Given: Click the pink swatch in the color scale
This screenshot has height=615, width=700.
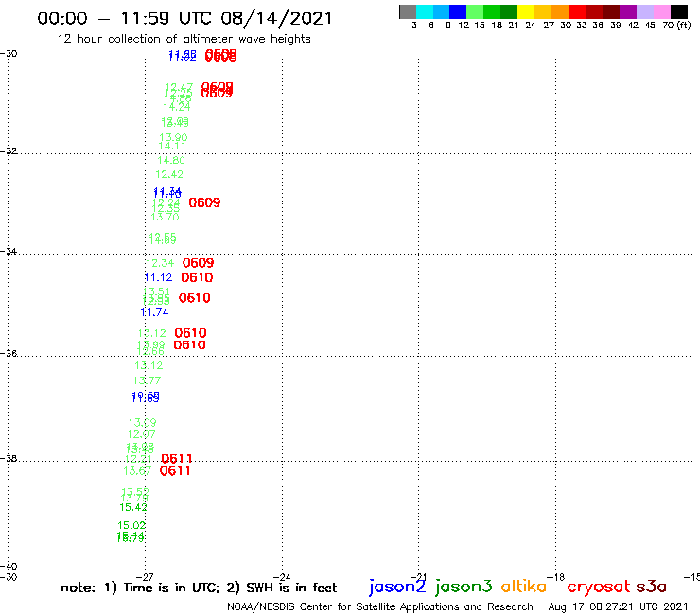Looking at the screenshot, I should click(x=661, y=11).
